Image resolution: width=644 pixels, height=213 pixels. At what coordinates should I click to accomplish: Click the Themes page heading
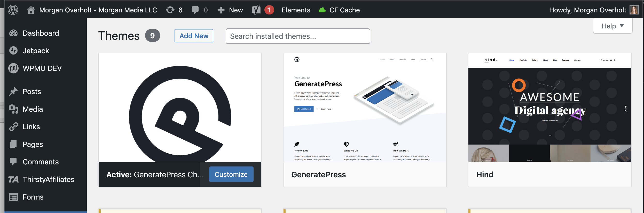coord(119,36)
